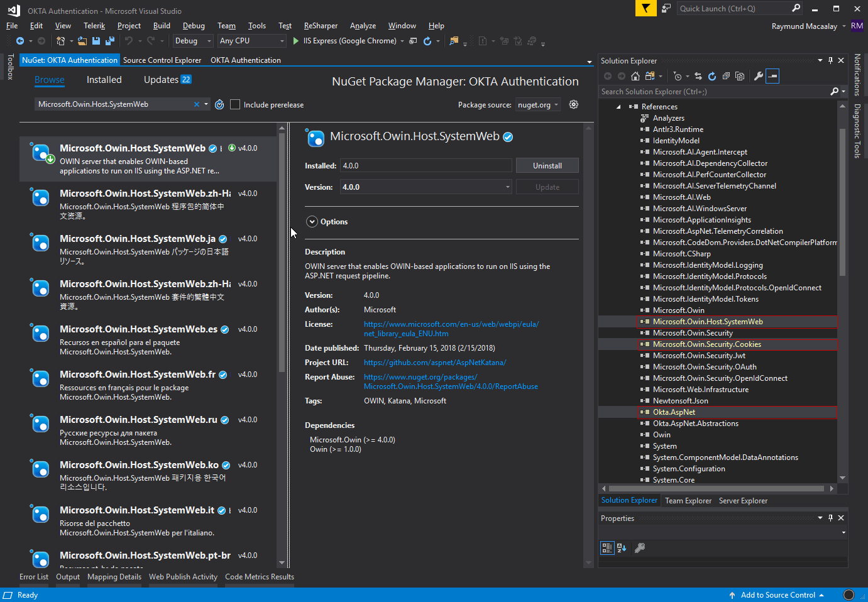
Task: Open the Package source dropdown
Action: [x=538, y=105]
